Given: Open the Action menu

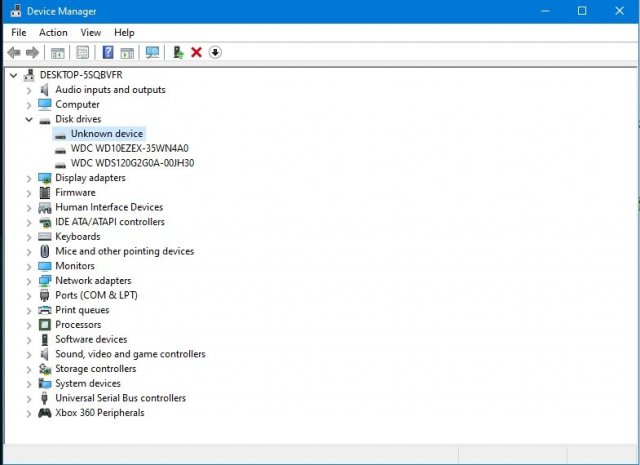Looking at the screenshot, I should pyautogui.click(x=53, y=33).
